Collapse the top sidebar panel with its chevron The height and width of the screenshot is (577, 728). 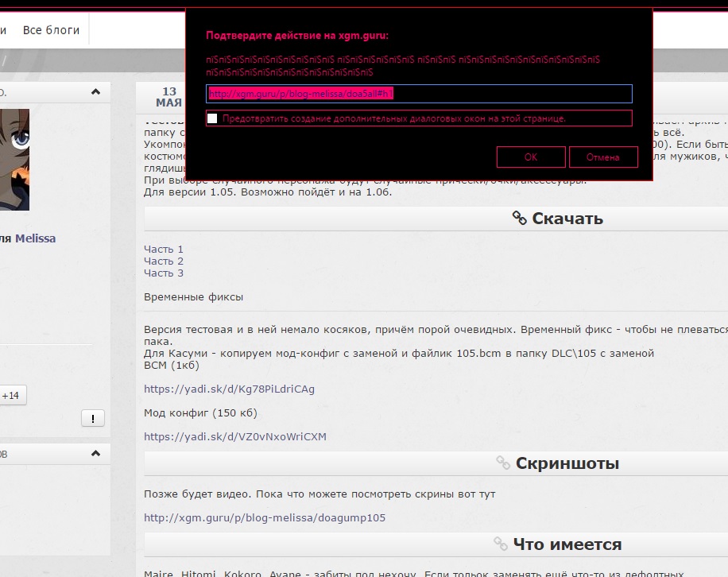pos(95,91)
